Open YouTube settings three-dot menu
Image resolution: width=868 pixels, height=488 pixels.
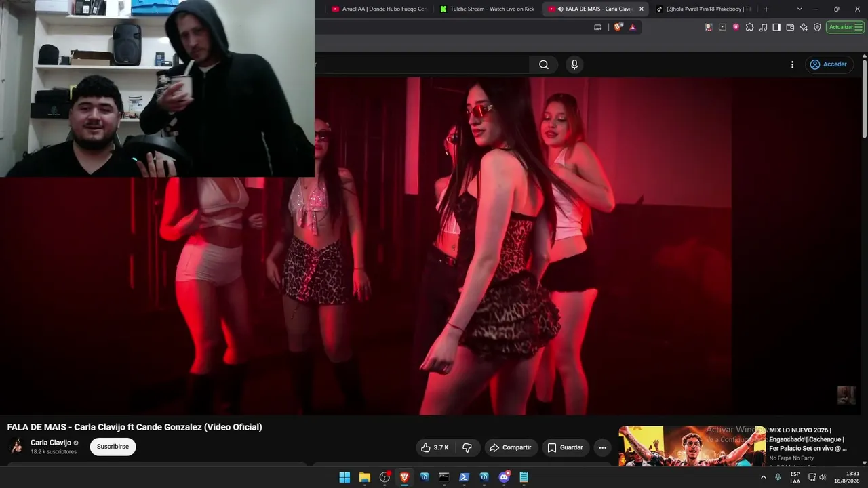tap(792, 64)
